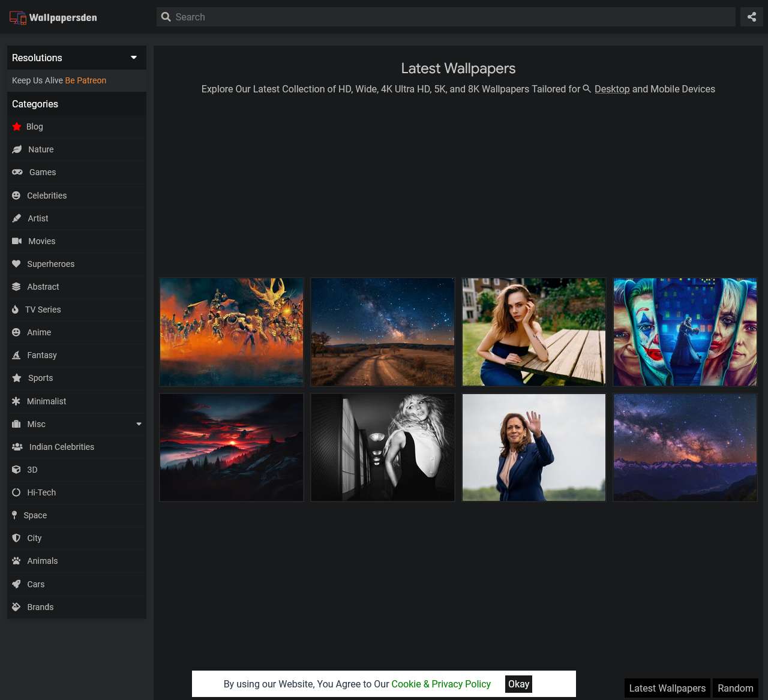Open the fiery army battle wallpaper thumbnail

coord(232,332)
